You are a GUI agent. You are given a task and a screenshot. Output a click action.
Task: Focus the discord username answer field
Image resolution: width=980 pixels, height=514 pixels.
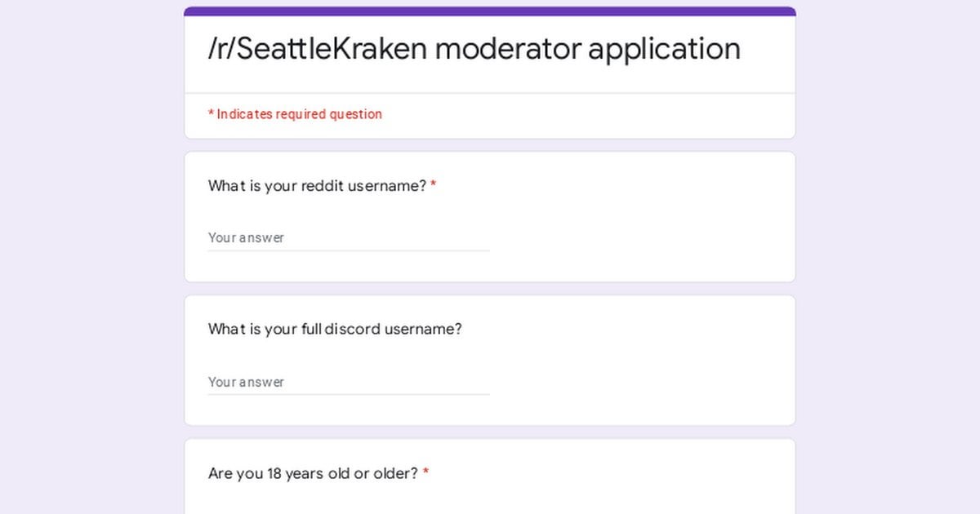click(348, 382)
